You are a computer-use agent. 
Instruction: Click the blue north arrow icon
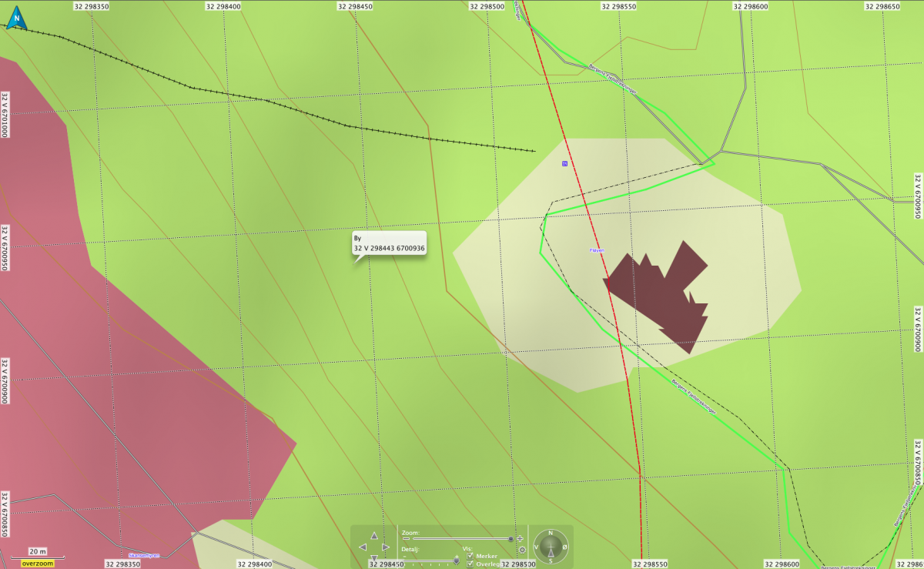coord(15,18)
